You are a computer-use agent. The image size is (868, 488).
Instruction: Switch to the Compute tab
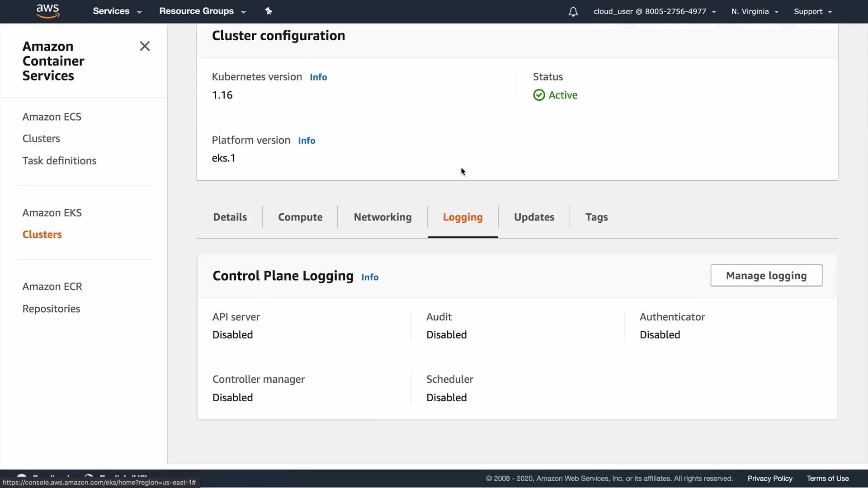[300, 217]
